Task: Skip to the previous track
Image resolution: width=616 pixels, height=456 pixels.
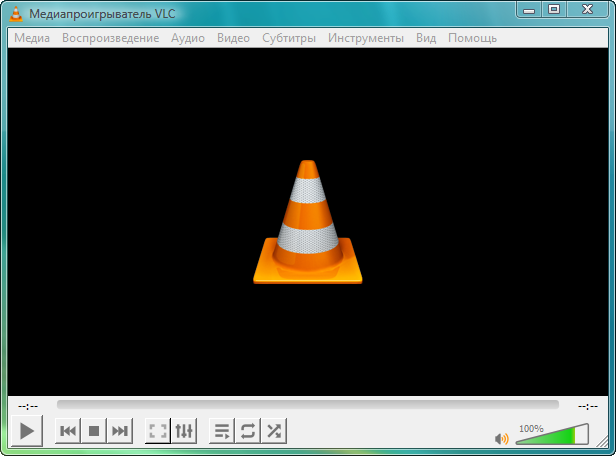Action: click(x=68, y=431)
